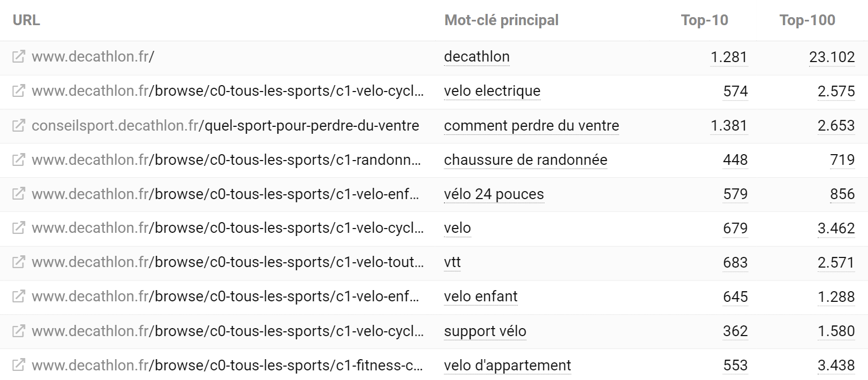Open keyword 'comment perdre du ventre'
This screenshot has width=868, height=380.
pos(531,125)
